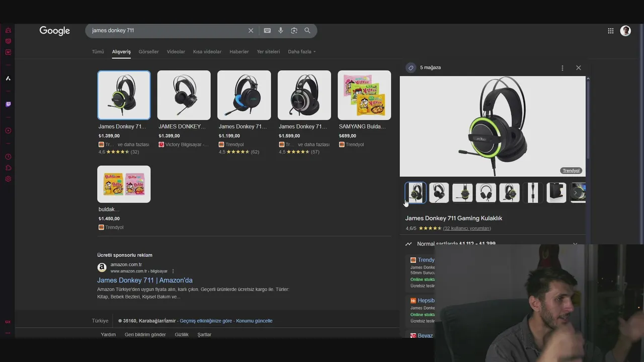Open the player icon in browser sidebar
The height and width of the screenshot is (362, 644).
coord(8,131)
